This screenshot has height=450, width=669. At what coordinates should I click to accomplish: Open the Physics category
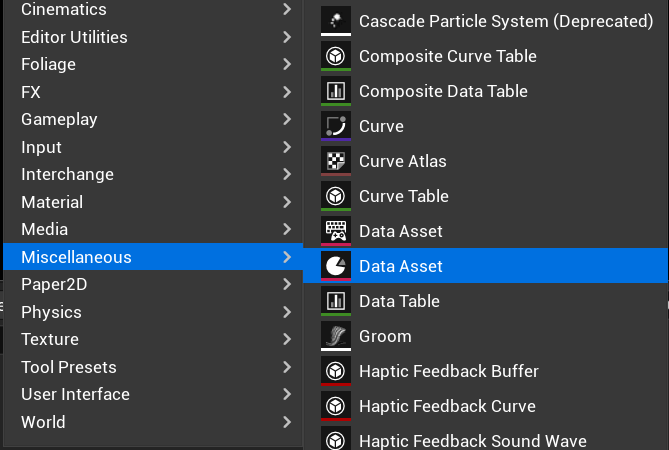pos(153,312)
